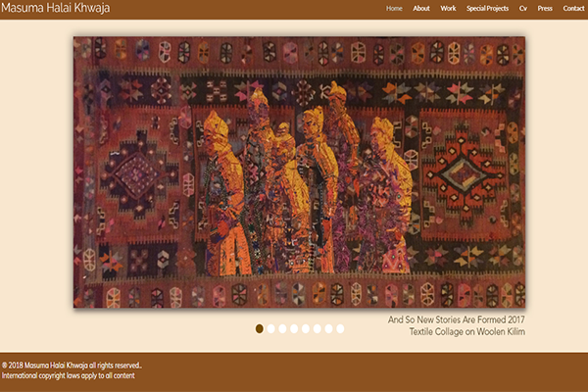Viewport: 588px width, 392px height.
Task: Select the fourth slideshow dot
Action: [294, 329]
